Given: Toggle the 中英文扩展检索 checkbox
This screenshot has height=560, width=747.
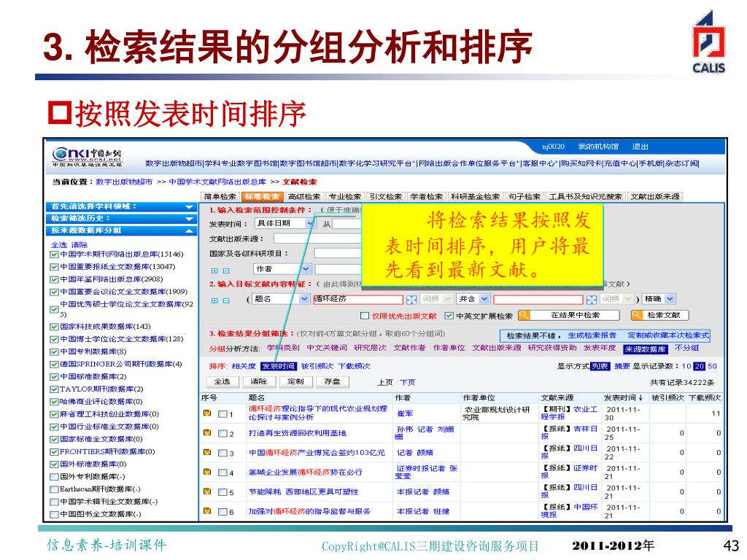Looking at the screenshot, I should [x=449, y=316].
